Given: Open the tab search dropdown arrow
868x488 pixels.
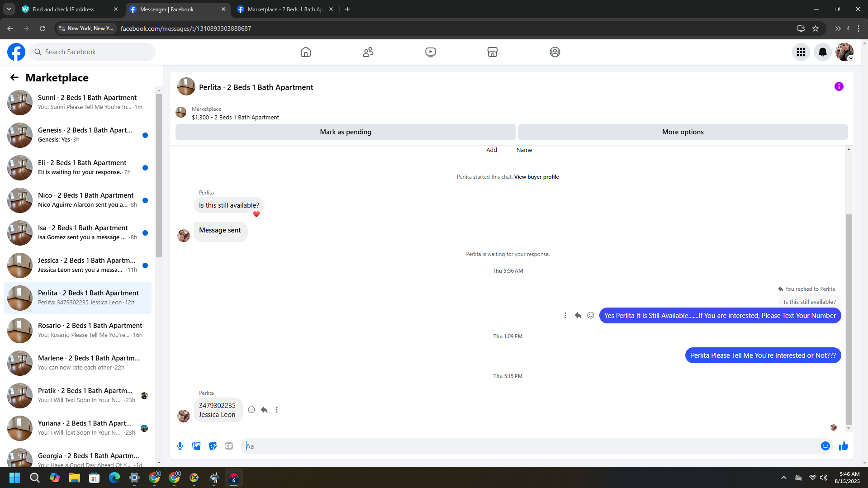Looking at the screenshot, I should tap(9, 9).
